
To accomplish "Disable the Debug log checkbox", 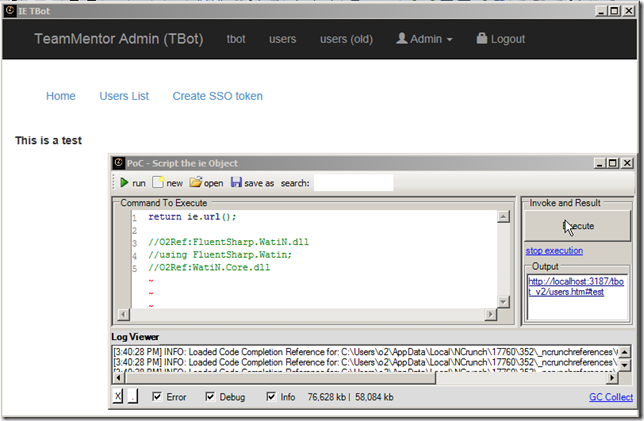I will (x=210, y=397).
